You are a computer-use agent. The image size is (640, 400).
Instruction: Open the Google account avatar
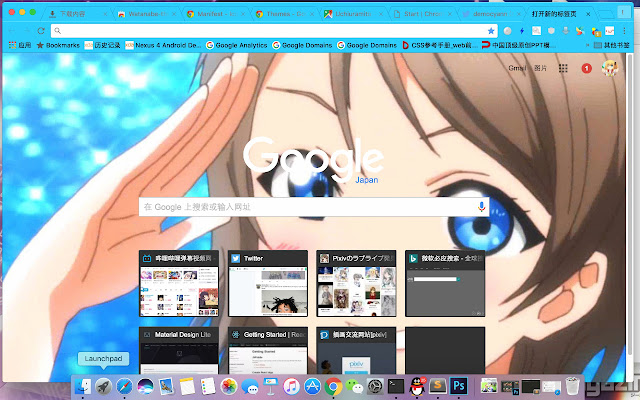pyautogui.click(x=610, y=68)
